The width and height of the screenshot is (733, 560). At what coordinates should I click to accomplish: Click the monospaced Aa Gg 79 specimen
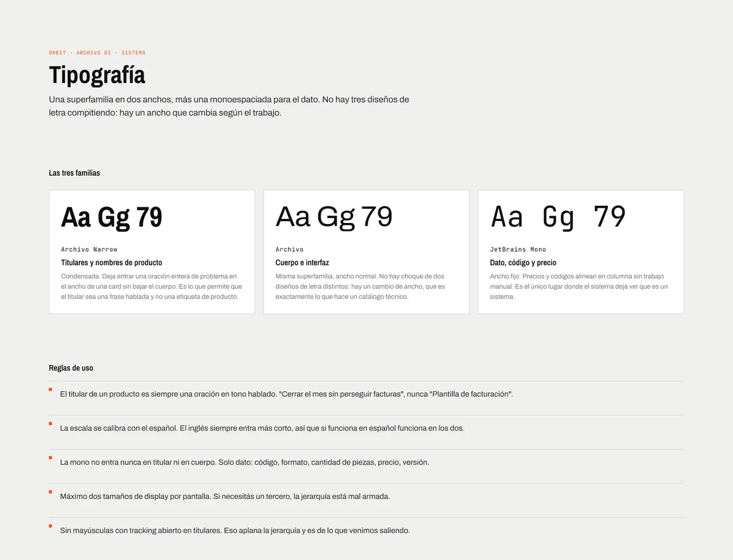558,217
